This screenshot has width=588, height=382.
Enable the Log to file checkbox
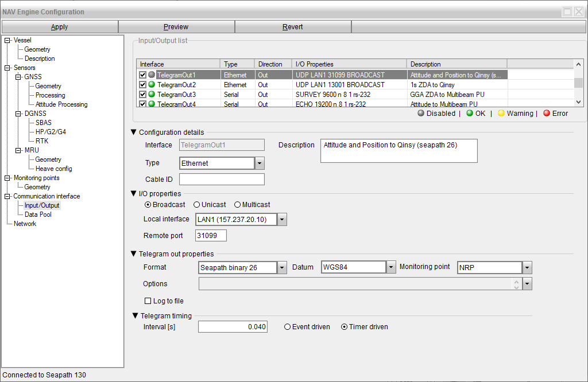[148, 301]
